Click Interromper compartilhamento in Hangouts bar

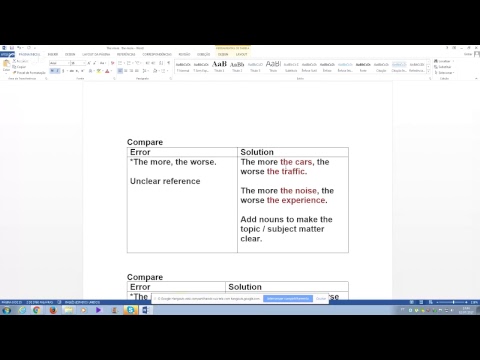pyautogui.click(x=288, y=299)
